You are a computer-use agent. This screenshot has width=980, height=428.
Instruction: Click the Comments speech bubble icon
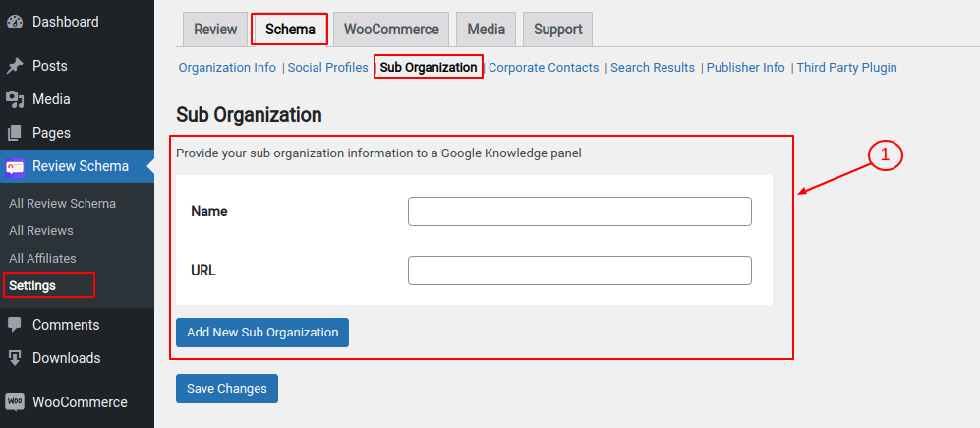coord(15,325)
